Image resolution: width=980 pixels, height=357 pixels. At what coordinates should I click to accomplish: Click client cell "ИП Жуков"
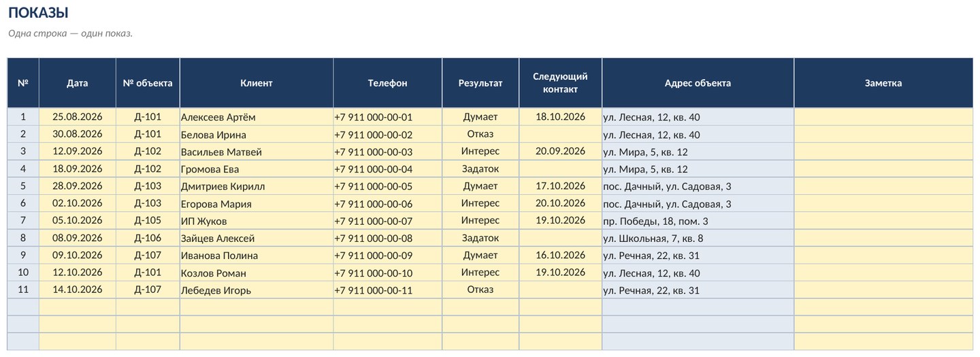point(257,221)
